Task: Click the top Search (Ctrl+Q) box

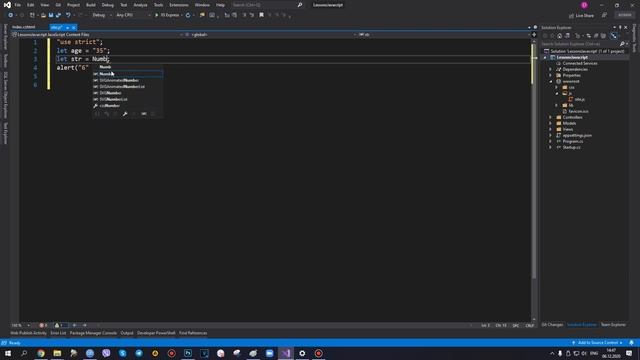Action: pos(267,5)
